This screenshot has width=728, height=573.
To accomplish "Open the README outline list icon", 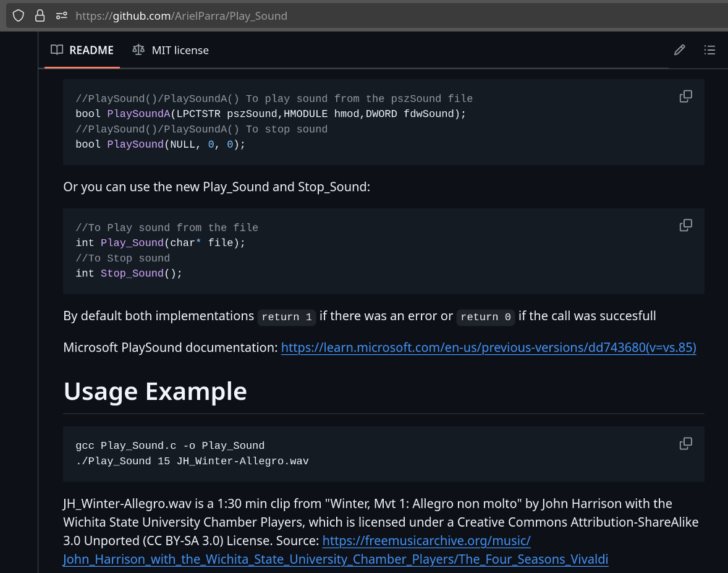I will 709,49.
